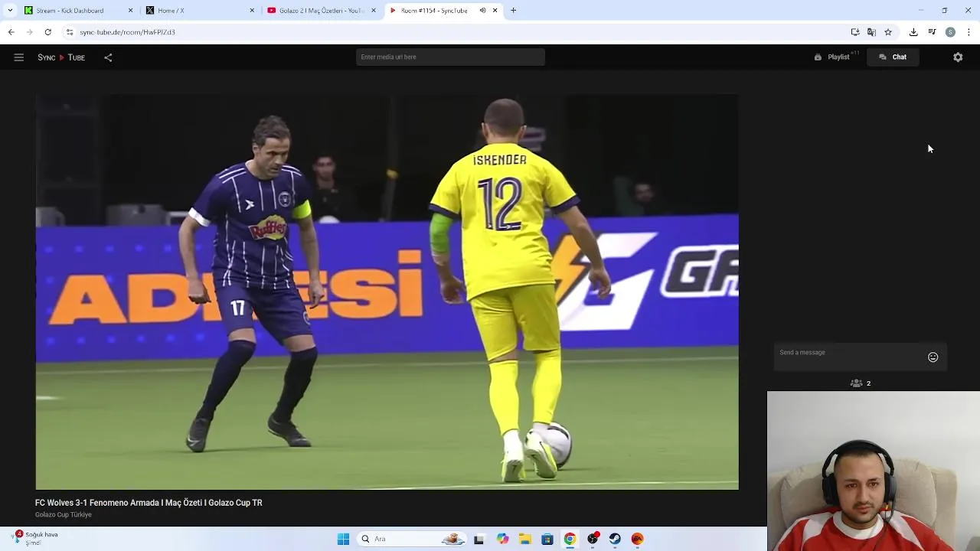
Task: Open Steam from the taskbar
Action: pos(615,539)
